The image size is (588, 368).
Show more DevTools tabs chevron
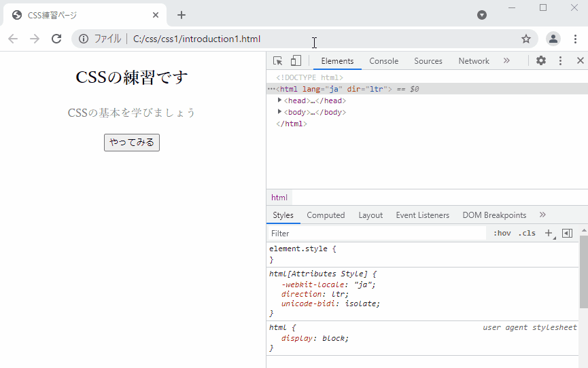click(x=506, y=60)
